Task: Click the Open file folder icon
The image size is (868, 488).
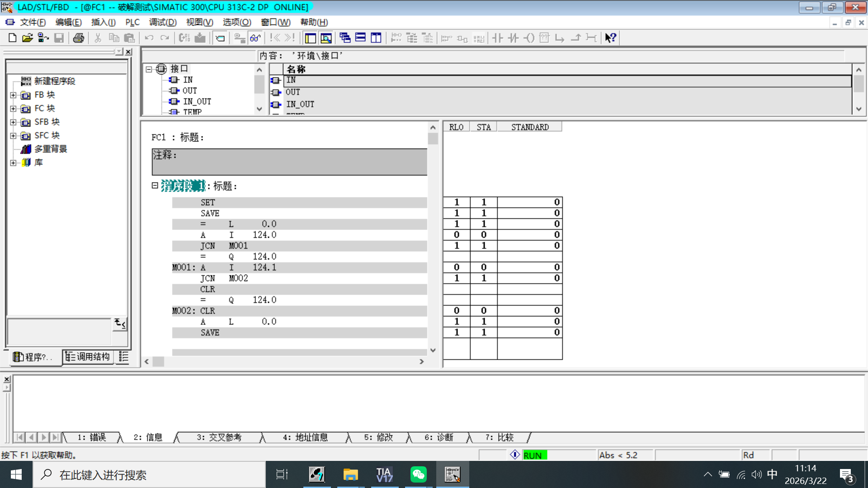Action: [x=28, y=38]
